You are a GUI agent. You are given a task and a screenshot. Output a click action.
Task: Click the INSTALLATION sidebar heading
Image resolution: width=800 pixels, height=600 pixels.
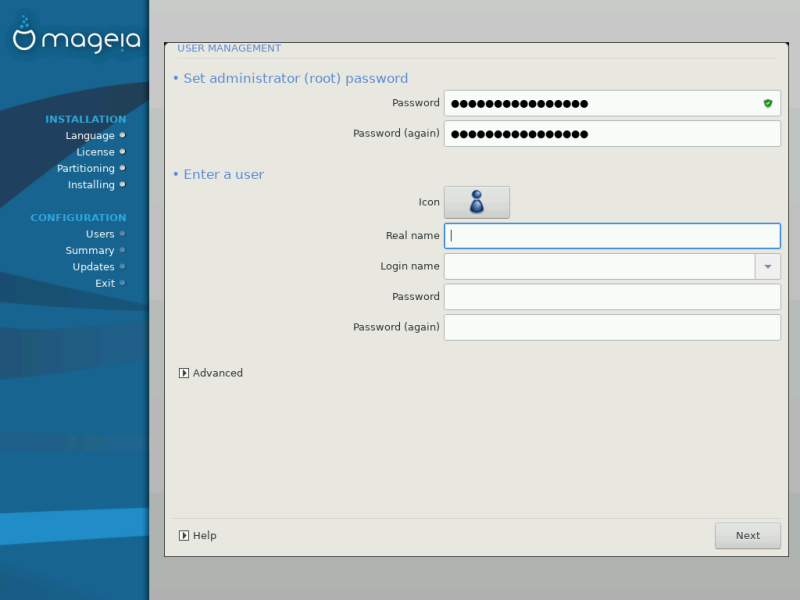click(x=86, y=119)
